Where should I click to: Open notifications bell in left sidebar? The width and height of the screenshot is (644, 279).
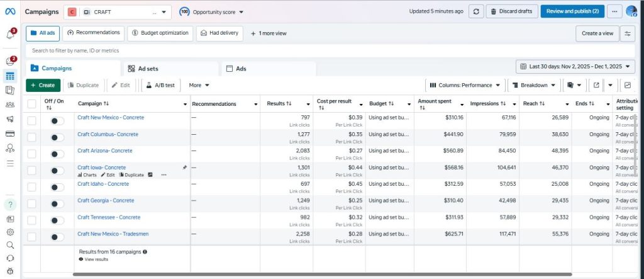(10, 34)
